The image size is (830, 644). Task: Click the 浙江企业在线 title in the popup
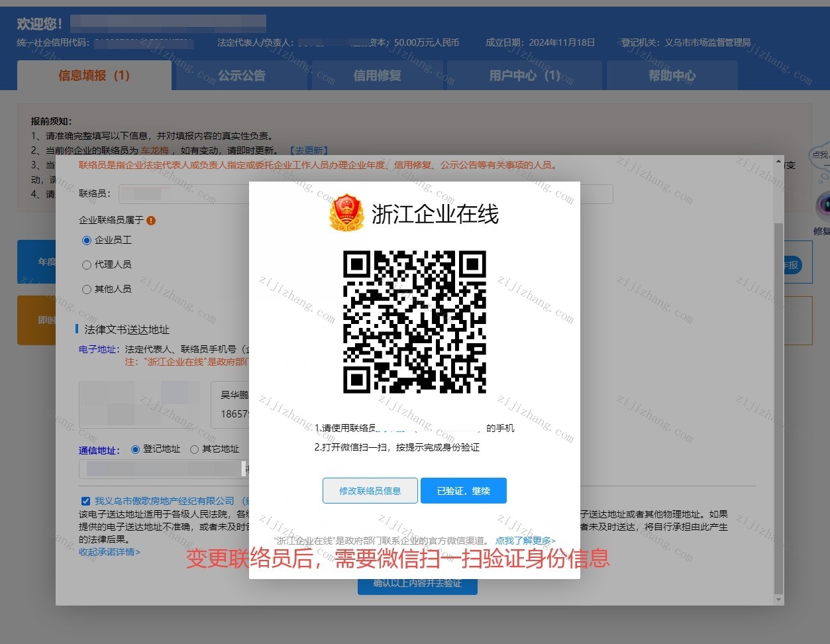pyautogui.click(x=435, y=214)
